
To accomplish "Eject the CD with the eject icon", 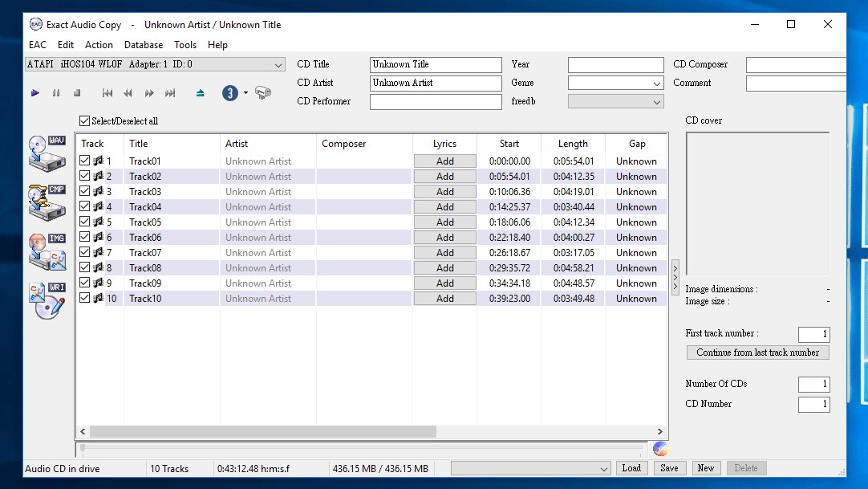I will pyautogui.click(x=200, y=93).
